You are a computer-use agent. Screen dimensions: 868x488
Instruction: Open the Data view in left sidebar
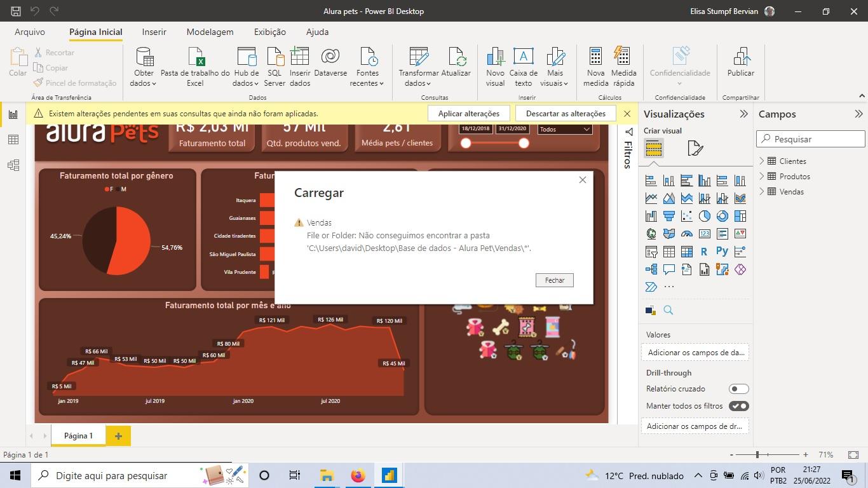[x=13, y=140]
